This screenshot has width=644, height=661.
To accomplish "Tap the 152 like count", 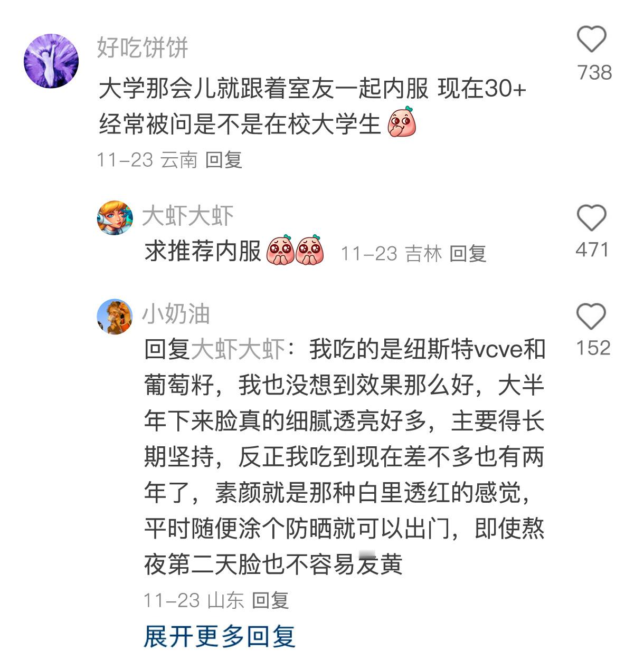I will click(593, 348).
